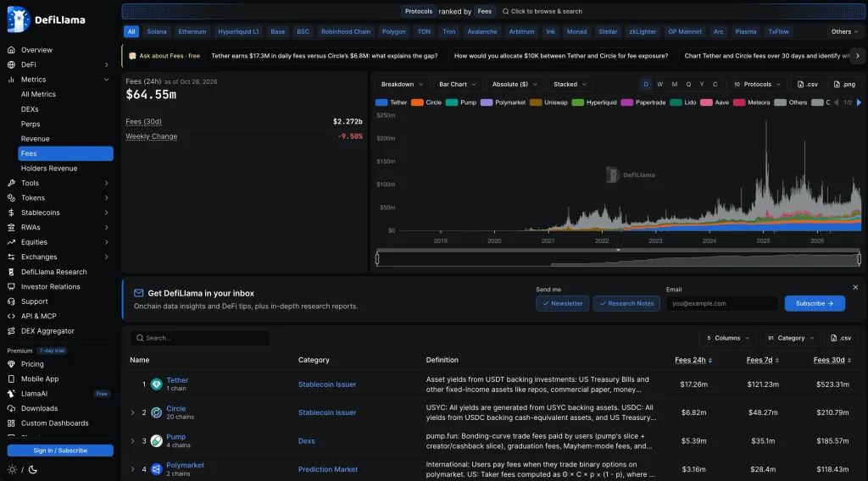
Task: Filter by Arbitrum chain
Action: coord(521,31)
